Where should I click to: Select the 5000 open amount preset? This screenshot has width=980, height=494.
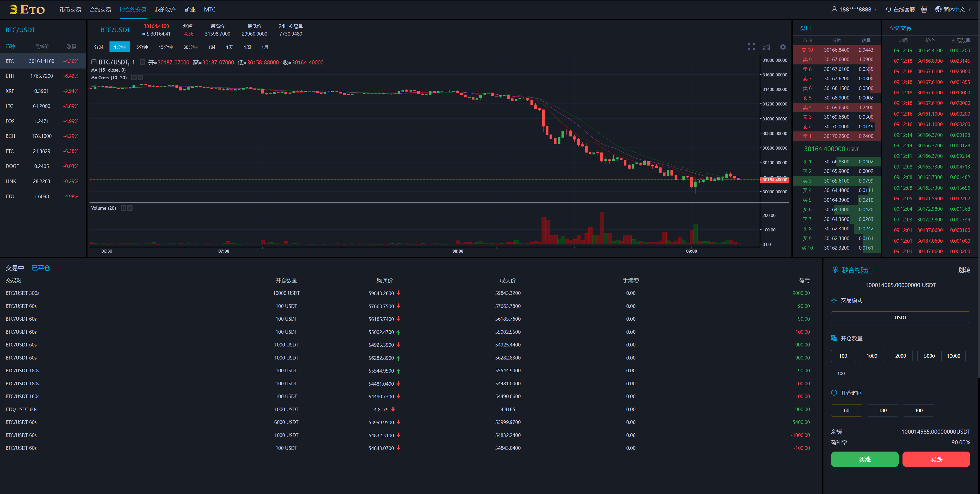tap(929, 356)
